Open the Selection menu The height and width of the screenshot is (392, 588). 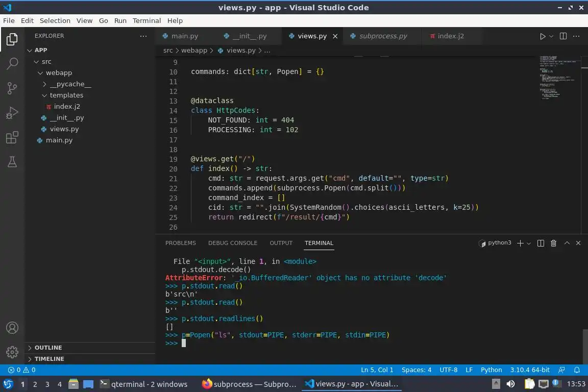tap(55, 20)
